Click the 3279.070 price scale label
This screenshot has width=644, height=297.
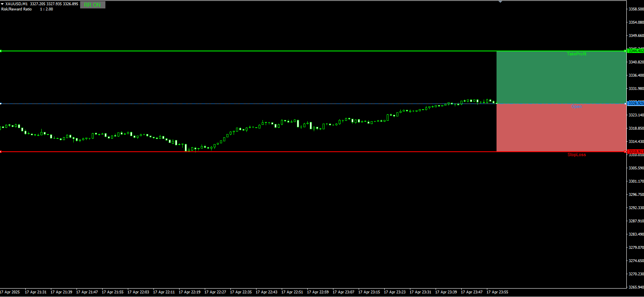(636, 247)
